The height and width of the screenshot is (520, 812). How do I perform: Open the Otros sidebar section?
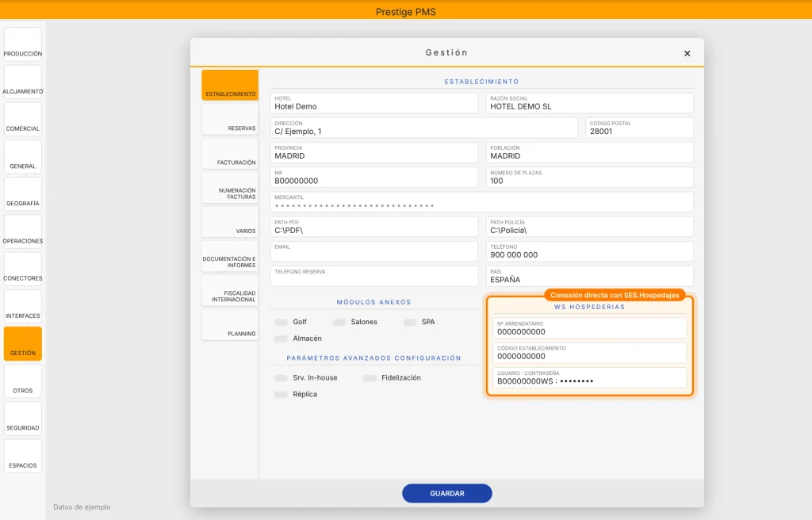23,381
